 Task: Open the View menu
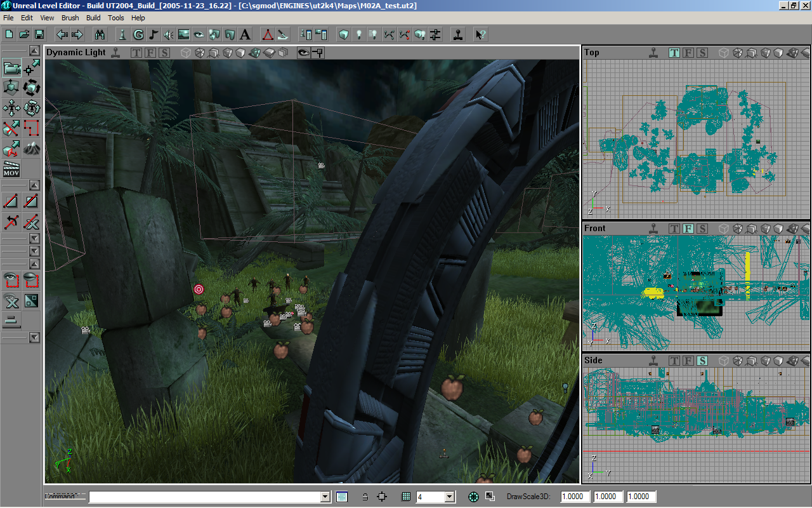click(x=47, y=18)
